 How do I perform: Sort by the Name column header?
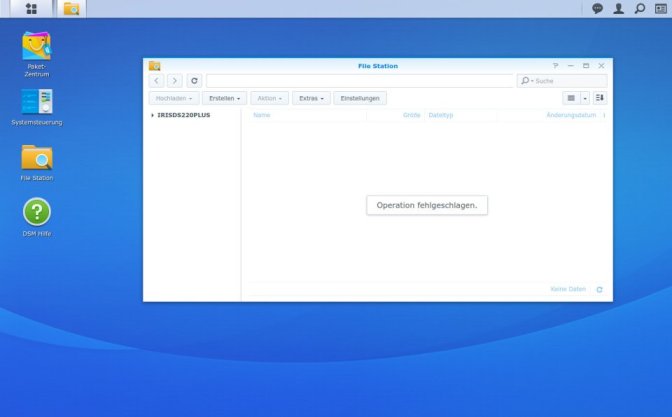(262, 115)
